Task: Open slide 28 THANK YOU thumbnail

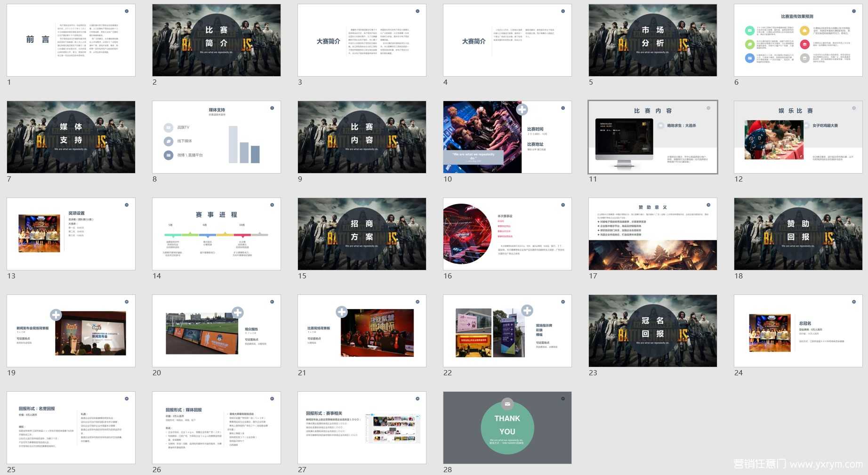Action: click(x=507, y=427)
